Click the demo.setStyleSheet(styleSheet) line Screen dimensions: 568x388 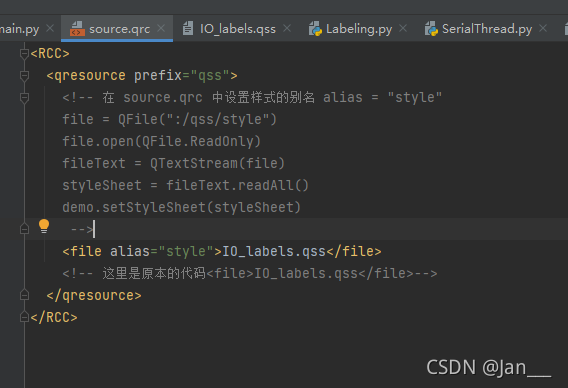pos(181,208)
